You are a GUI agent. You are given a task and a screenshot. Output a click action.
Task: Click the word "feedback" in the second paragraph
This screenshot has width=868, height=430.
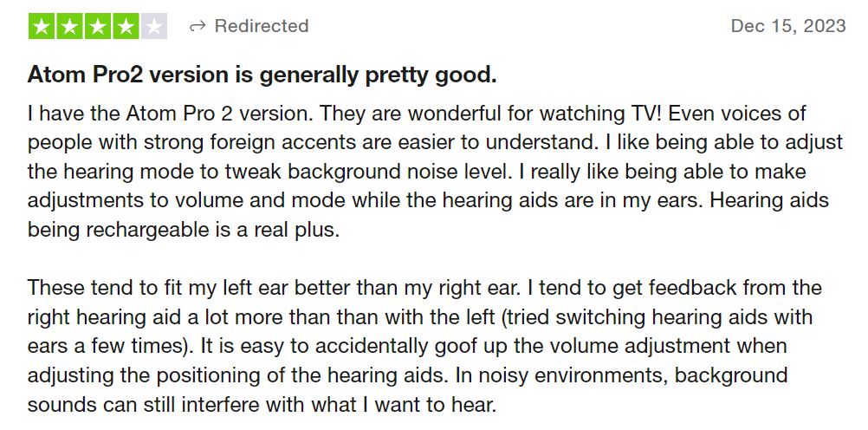[x=659, y=288]
